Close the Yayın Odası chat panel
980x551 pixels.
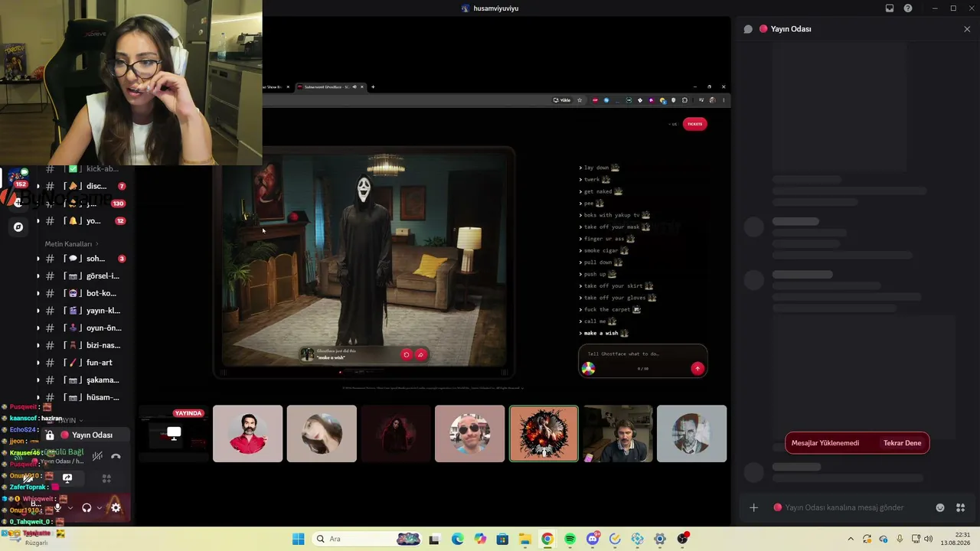pos(967,29)
